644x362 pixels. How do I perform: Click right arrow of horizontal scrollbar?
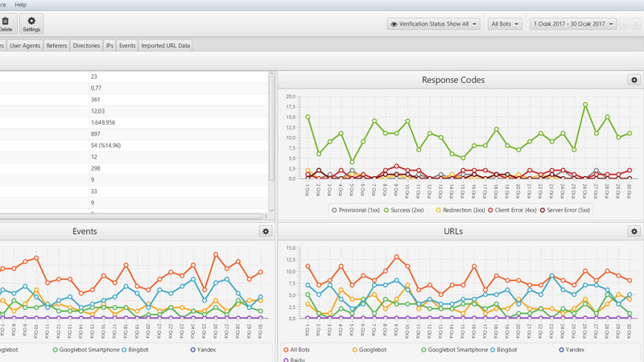(x=266, y=216)
